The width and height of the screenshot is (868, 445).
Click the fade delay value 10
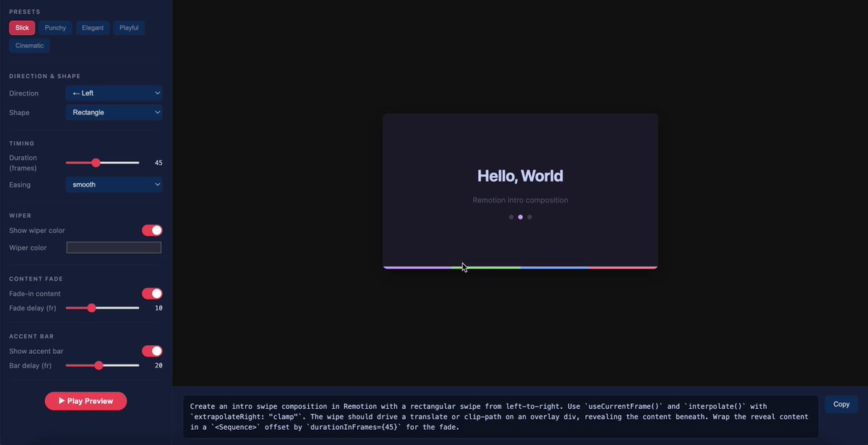point(158,308)
